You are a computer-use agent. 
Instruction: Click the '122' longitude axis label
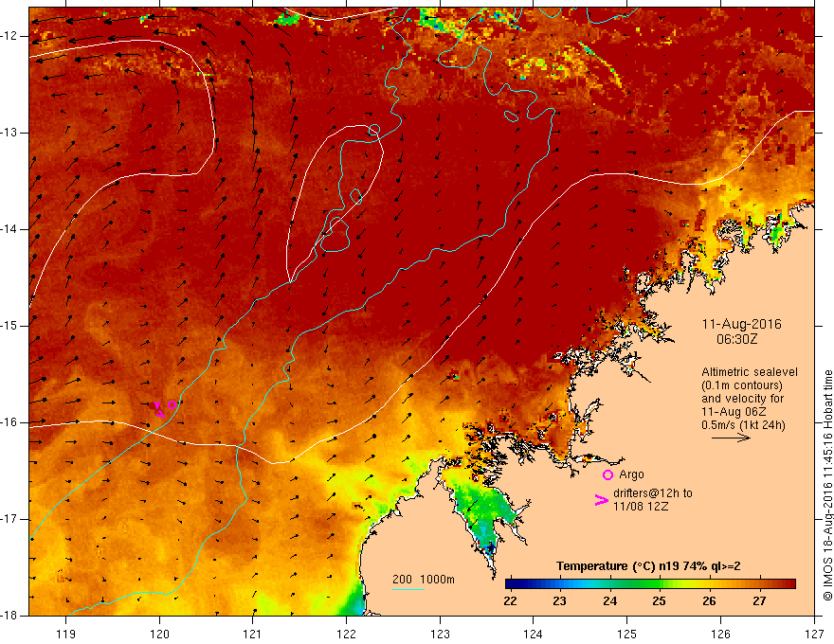pos(346,634)
